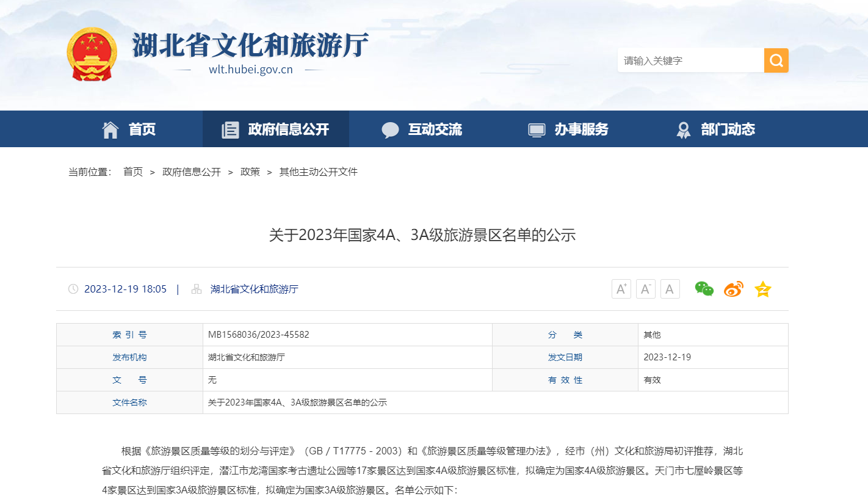Screen dimensions: 868x502
Task: Click the 湖北省文化和旅游厅 site title
Action: [x=250, y=45]
